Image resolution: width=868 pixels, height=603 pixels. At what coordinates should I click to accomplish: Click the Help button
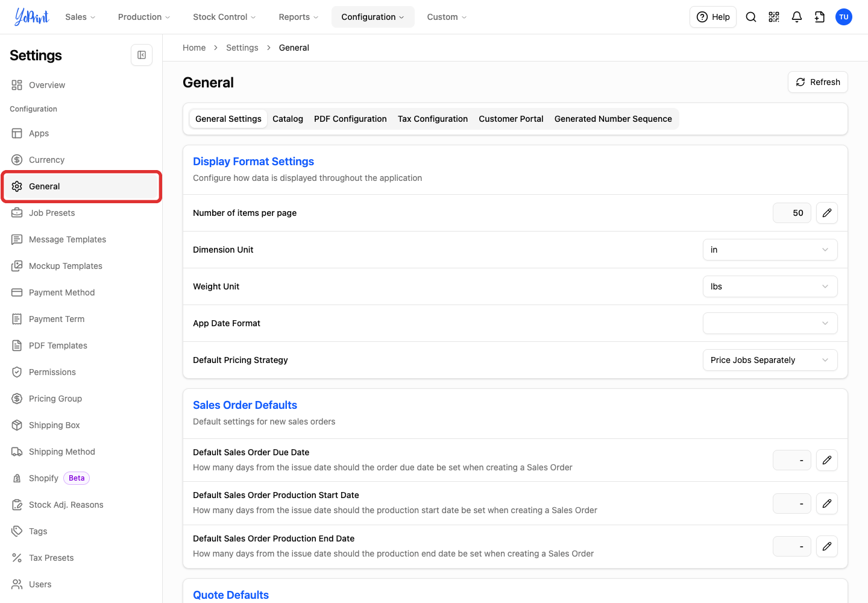tap(713, 17)
